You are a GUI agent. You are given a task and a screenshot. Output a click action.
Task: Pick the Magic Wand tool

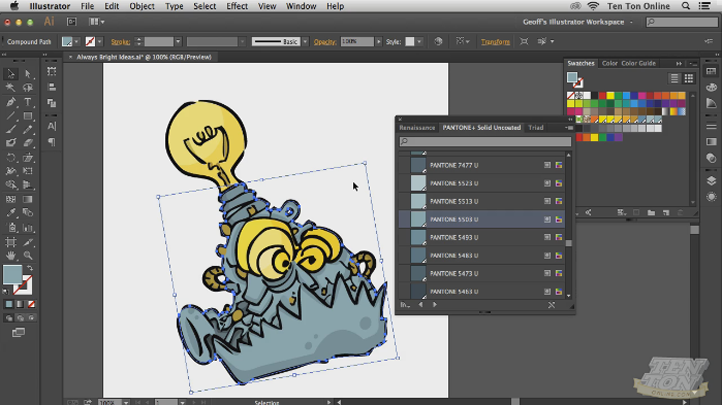click(11, 87)
